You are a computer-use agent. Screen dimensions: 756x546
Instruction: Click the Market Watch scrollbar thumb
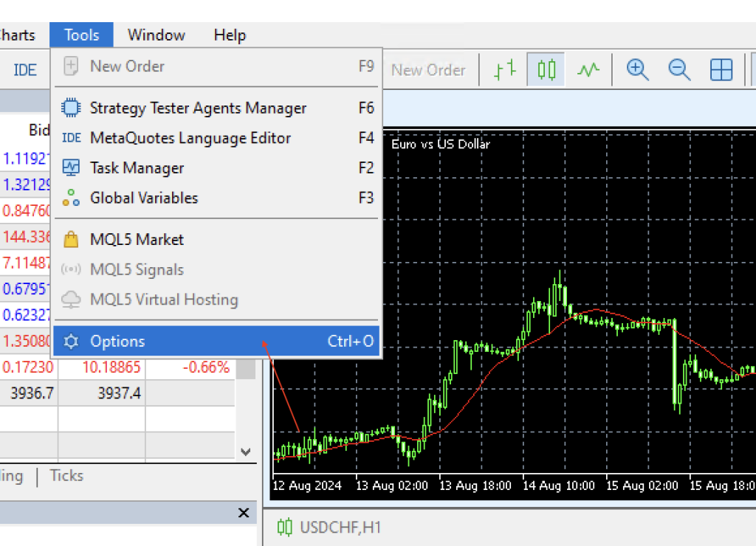[x=245, y=369]
